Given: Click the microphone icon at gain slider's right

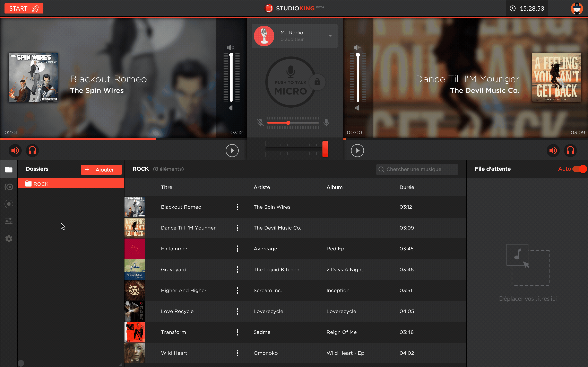Looking at the screenshot, I should [x=326, y=123].
